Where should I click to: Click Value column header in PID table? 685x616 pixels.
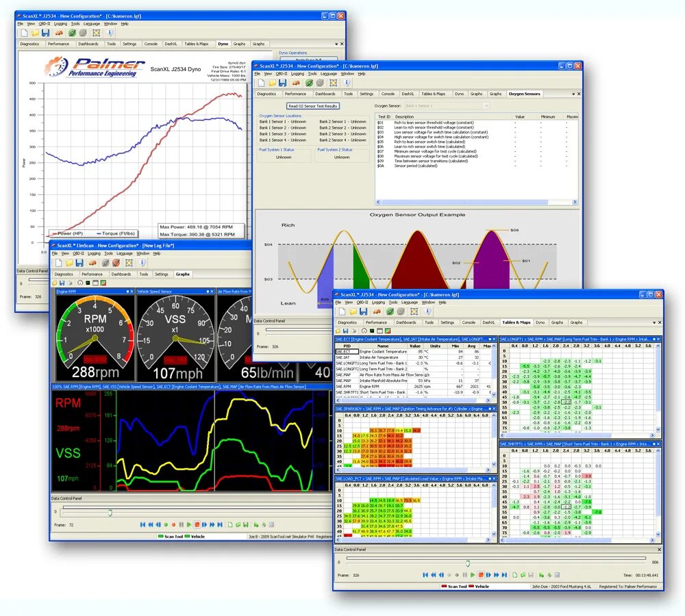(x=414, y=346)
